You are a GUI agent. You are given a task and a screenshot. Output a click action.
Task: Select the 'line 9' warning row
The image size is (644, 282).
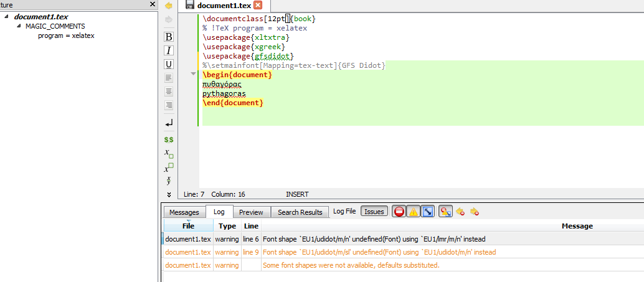(404, 252)
